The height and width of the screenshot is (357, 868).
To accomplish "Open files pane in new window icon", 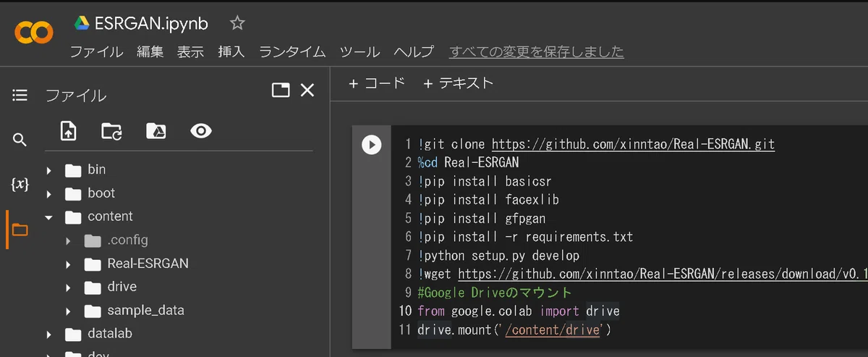I will tap(280, 90).
